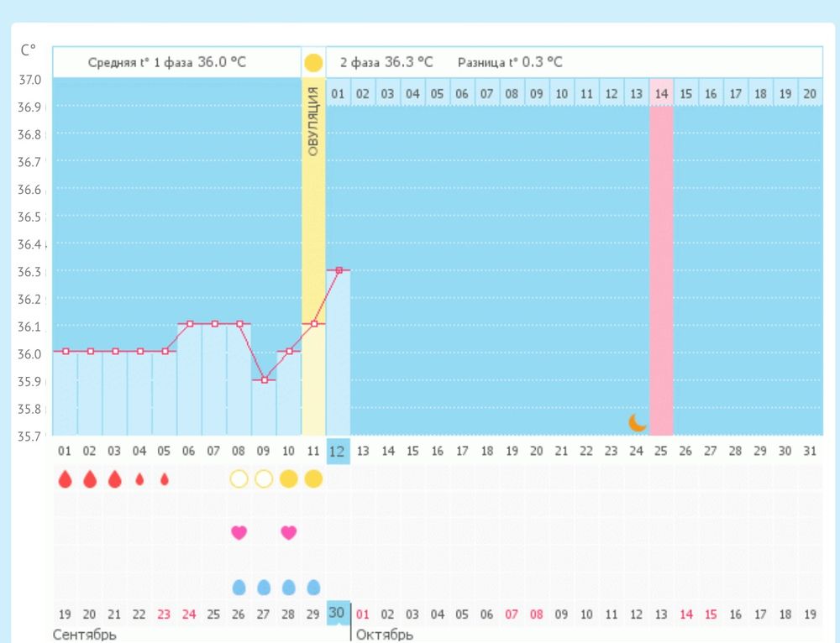
Task: Click the 35.9 temperature point on cycle day 09
Action: [264, 379]
